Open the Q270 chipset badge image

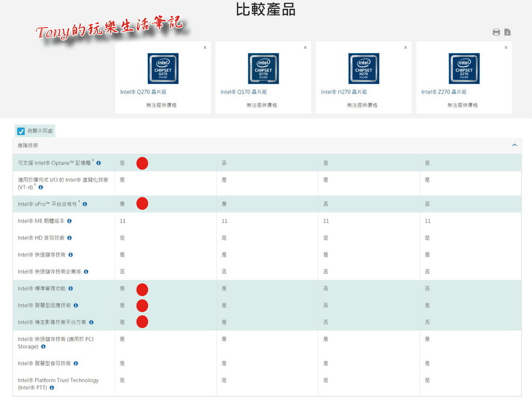(163, 69)
